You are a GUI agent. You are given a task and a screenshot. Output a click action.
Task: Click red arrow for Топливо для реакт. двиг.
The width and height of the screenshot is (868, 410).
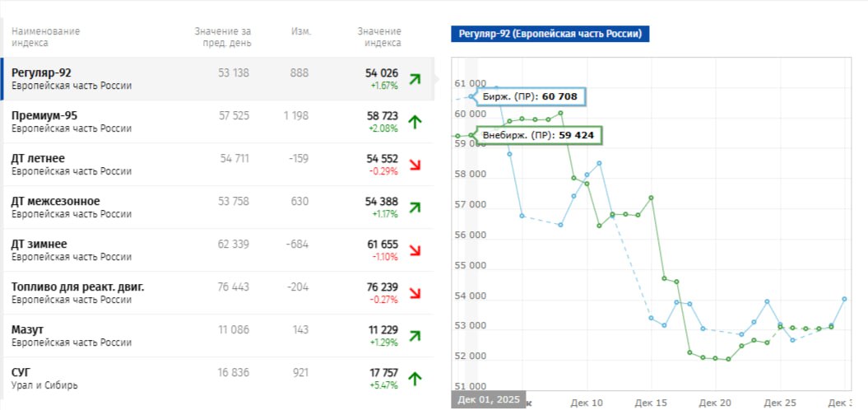[x=415, y=293]
